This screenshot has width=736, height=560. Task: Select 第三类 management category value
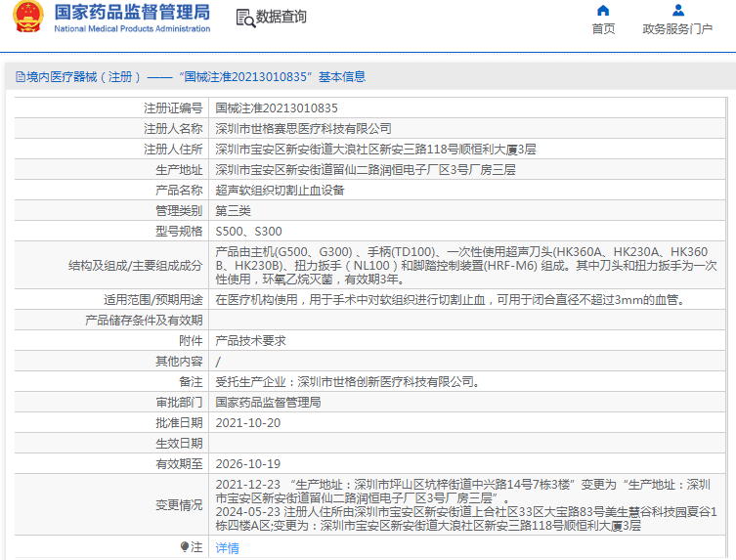pyautogui.click(x=233, y=211)
